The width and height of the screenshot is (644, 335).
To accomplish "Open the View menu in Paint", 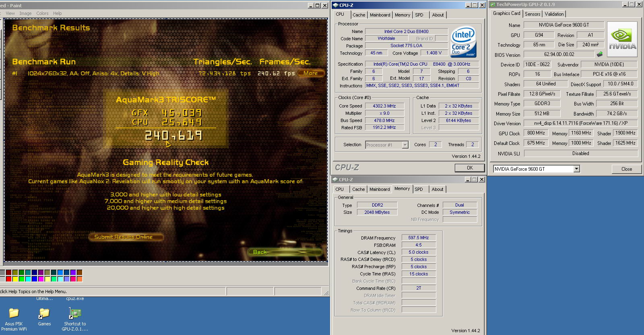I will point(10,13).
